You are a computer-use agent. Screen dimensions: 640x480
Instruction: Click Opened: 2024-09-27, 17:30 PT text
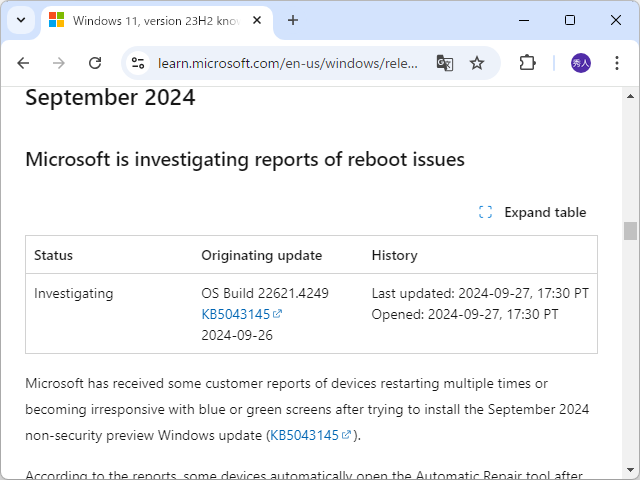coord(464,314)
